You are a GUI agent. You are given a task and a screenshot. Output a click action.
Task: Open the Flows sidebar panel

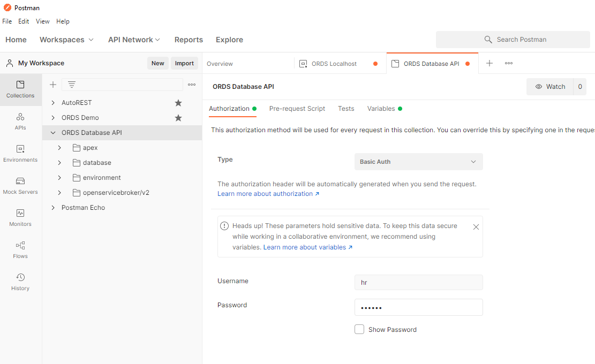(20, 251)
